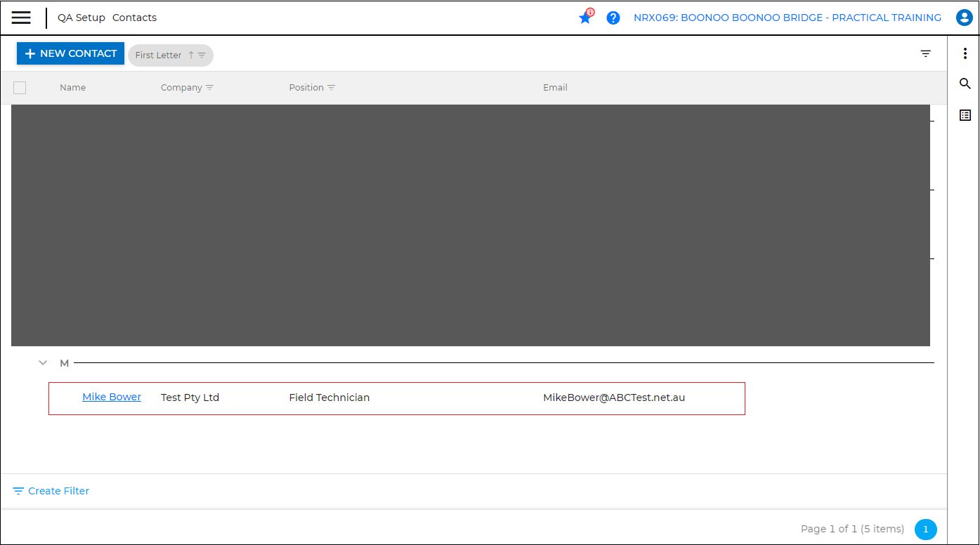The height and width of the screenshot is (545, 980).
Task: Open the hamburger navigation menu
Action: coord(21,18)
